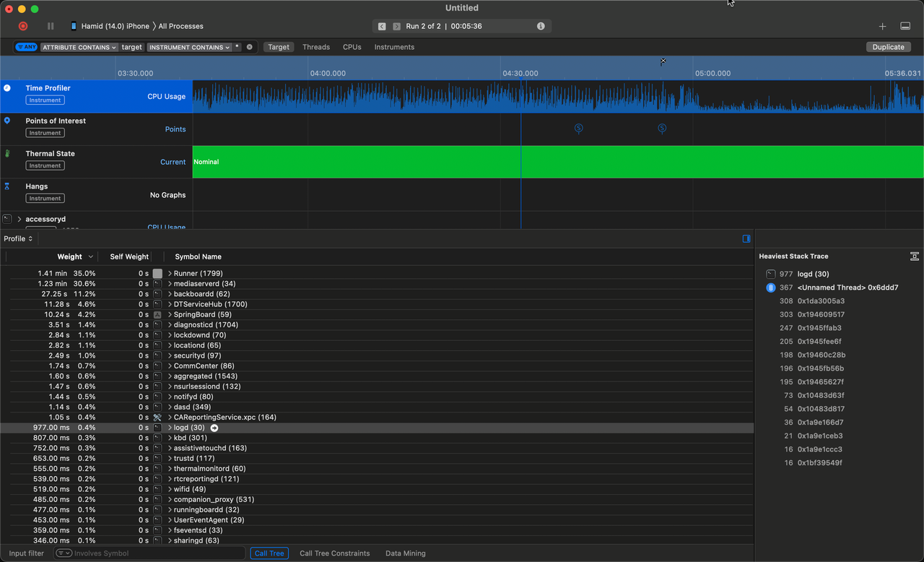Select the kbd (301) row
Screen dimensions: 924x562
click(x=377, y=438)
